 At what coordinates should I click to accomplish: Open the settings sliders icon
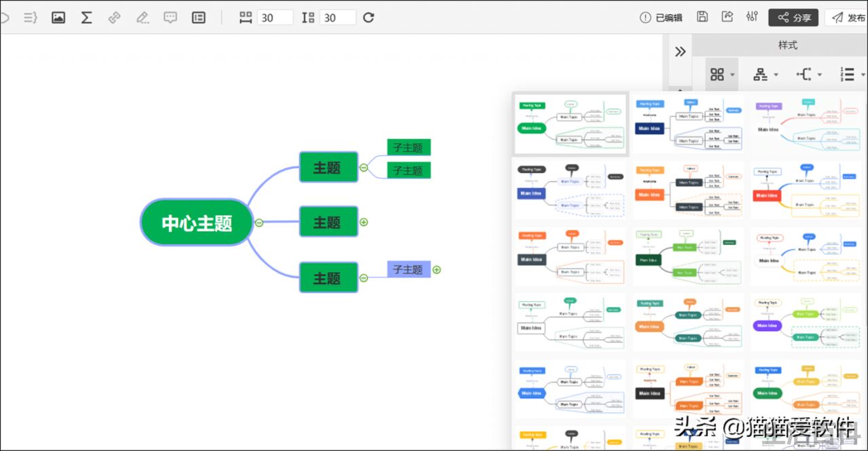tap(752, 17)
